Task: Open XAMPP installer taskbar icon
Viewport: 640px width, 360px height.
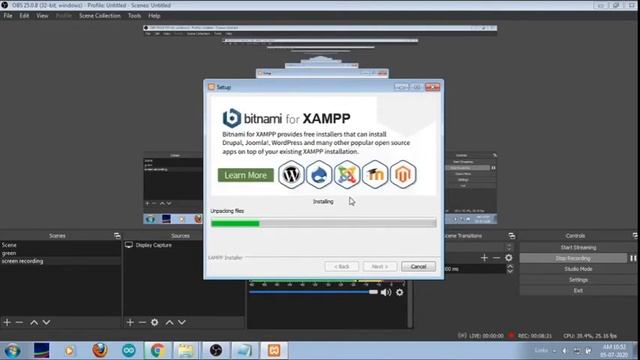Action: [x=274, y=351]
